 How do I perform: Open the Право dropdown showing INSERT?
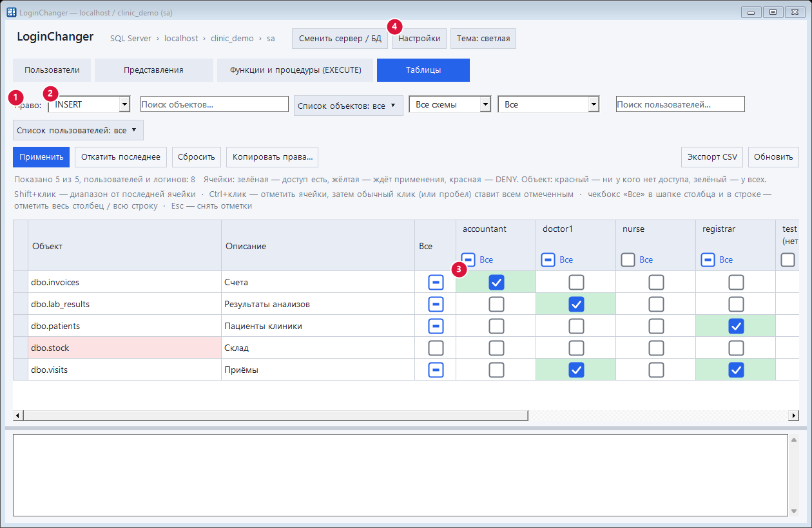pos(90,104)
